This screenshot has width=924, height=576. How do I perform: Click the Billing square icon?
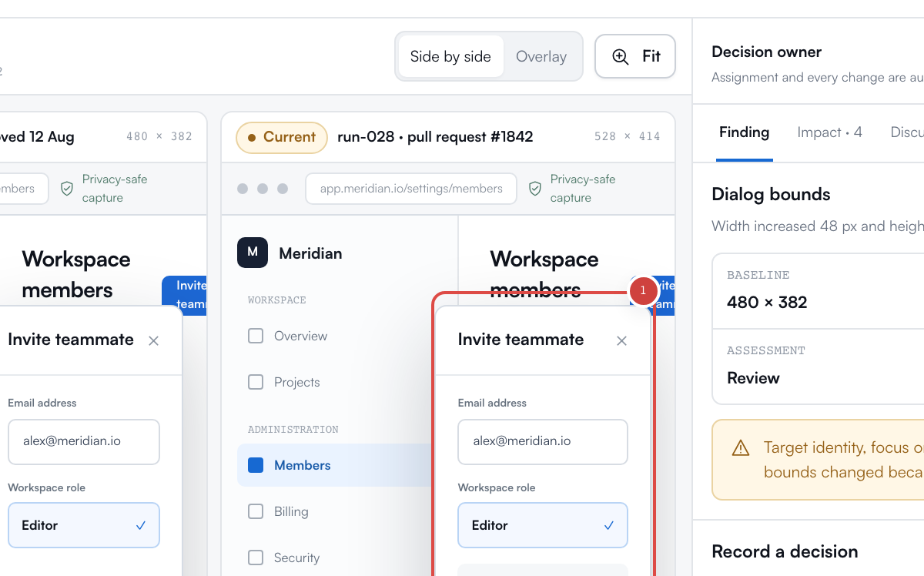(x=256, y=511)
